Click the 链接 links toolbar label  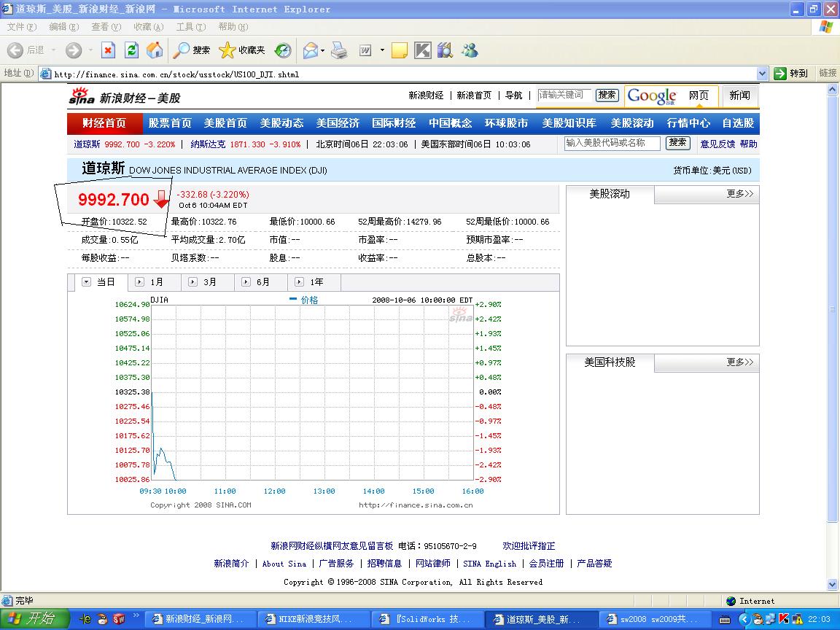coord(828,73)
